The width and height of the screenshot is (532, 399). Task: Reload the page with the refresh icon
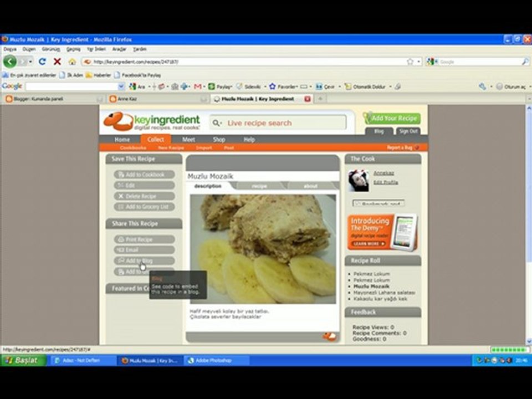(x=42, y=62)
